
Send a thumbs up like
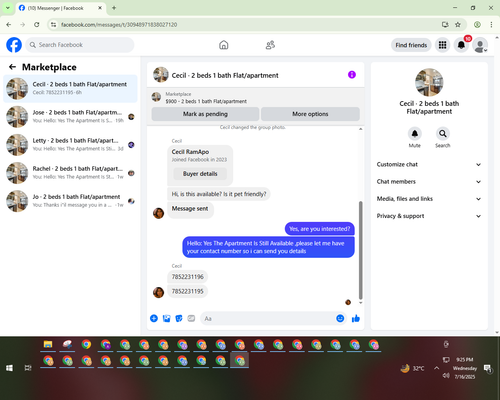pyautogui.click(x=356, y=318)
